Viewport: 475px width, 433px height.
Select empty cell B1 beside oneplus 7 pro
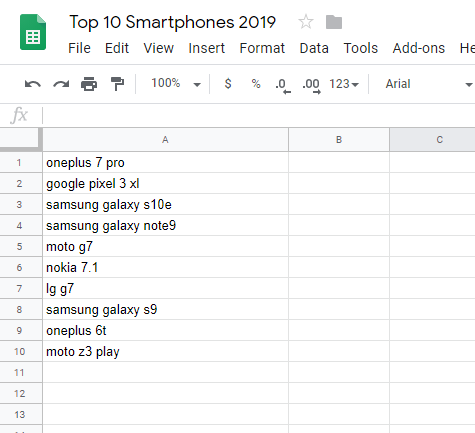[x=339, y=163]
